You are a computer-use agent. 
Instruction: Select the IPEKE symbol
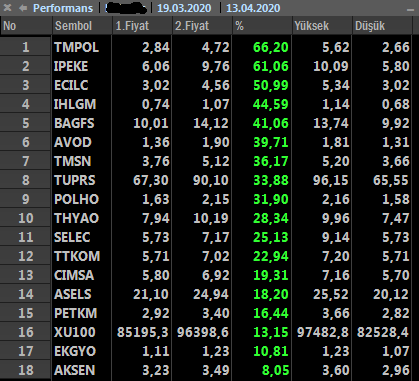point(71,66)
